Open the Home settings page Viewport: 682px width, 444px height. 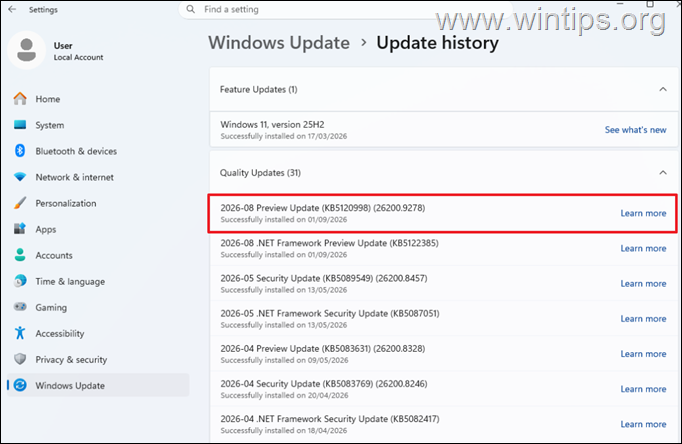tap(98, 99)
